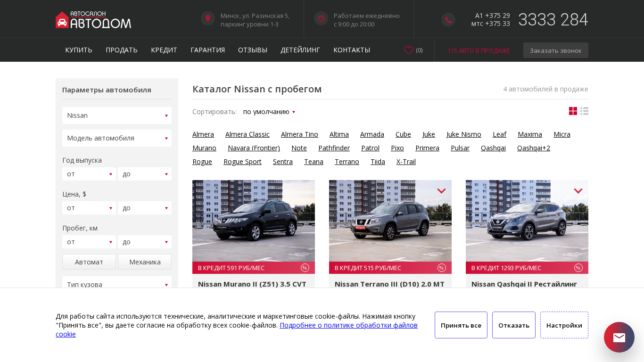Viewport: 644px width, 362px height.
Task: Open the Купить menu
Action: coord(79,50)
